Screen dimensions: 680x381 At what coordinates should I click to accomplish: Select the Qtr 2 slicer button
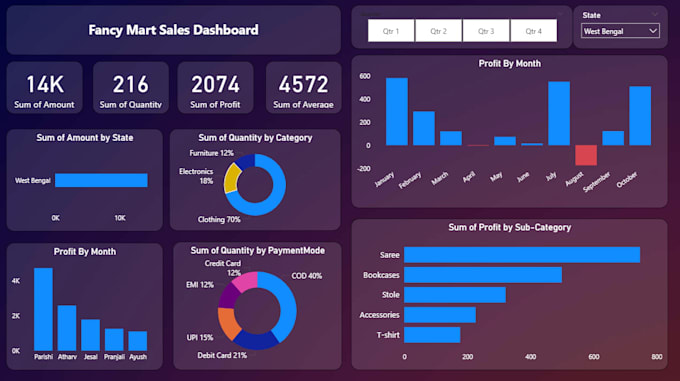point(438,31)
